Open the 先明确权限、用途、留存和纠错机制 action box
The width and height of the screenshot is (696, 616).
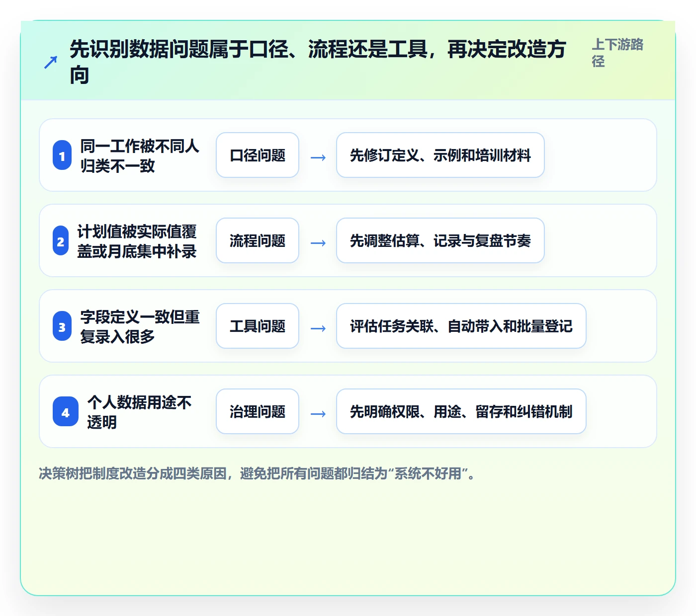pos(461,411)
